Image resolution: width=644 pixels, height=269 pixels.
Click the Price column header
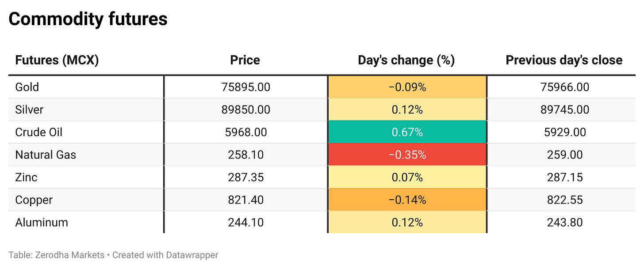tap(245, 61)
